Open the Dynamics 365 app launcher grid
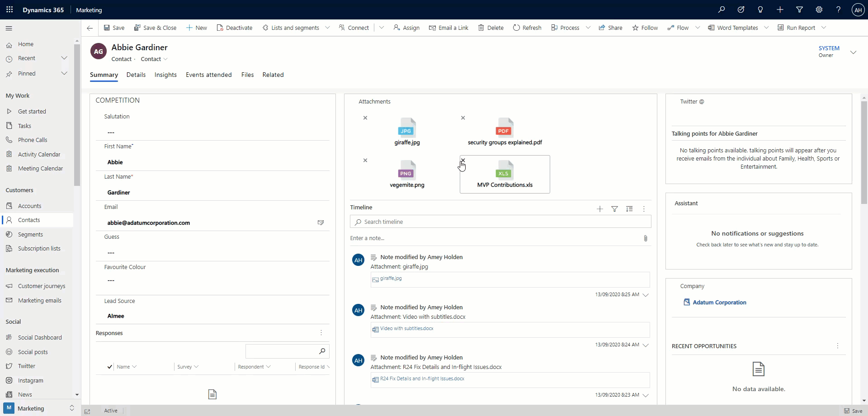868x416 pixels. tap(9, 9)
